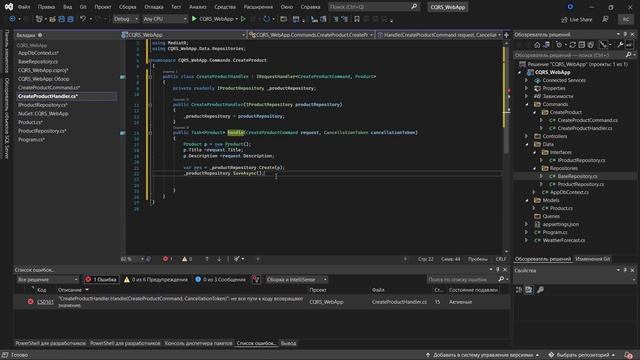Select appsettings.json in Solution Explorer
The image size is (640, 360).
[560, 224]
